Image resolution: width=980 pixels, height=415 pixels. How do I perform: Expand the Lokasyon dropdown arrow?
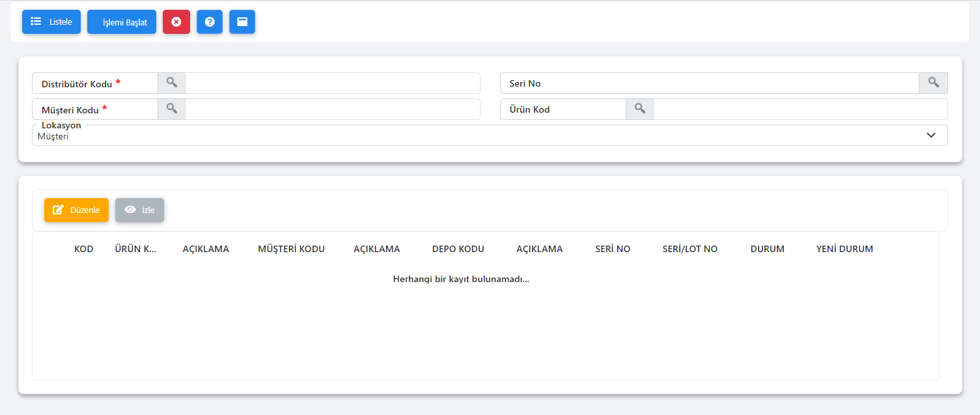[931, 135]
